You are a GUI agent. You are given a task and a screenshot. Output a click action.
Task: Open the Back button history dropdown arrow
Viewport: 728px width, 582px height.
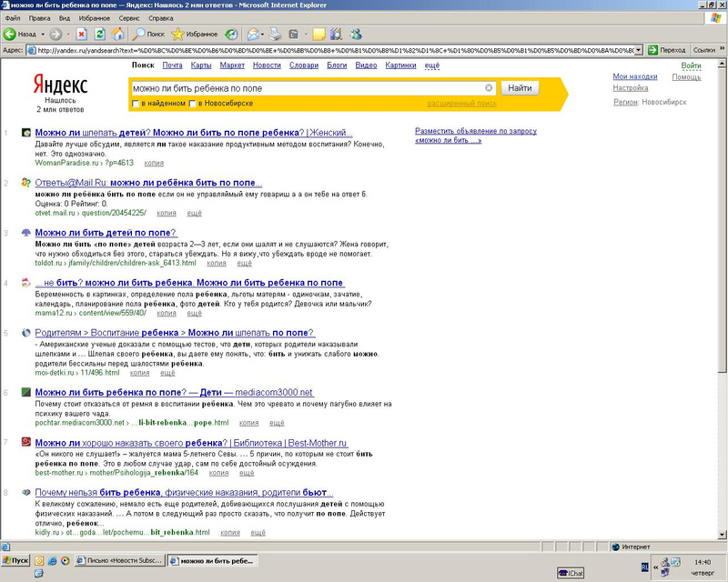pos(45,34)
